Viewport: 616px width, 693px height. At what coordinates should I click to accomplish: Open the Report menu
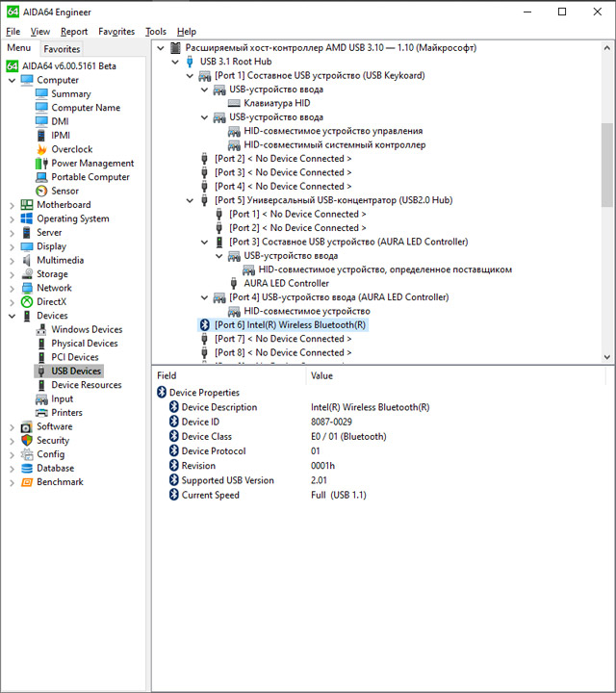click(74, 32)
